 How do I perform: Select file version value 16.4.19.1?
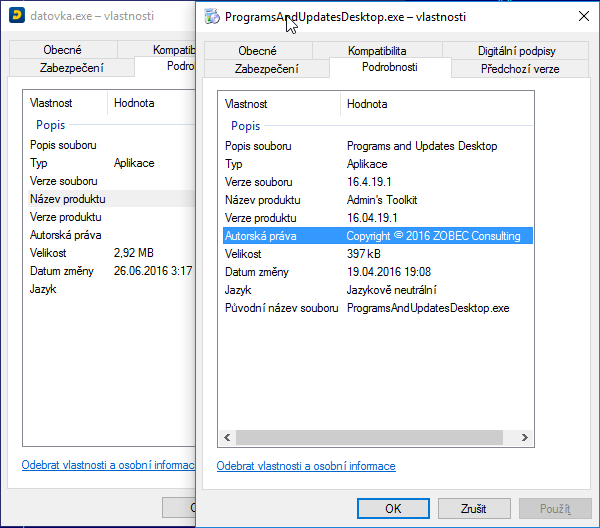[x=369, y=182]
